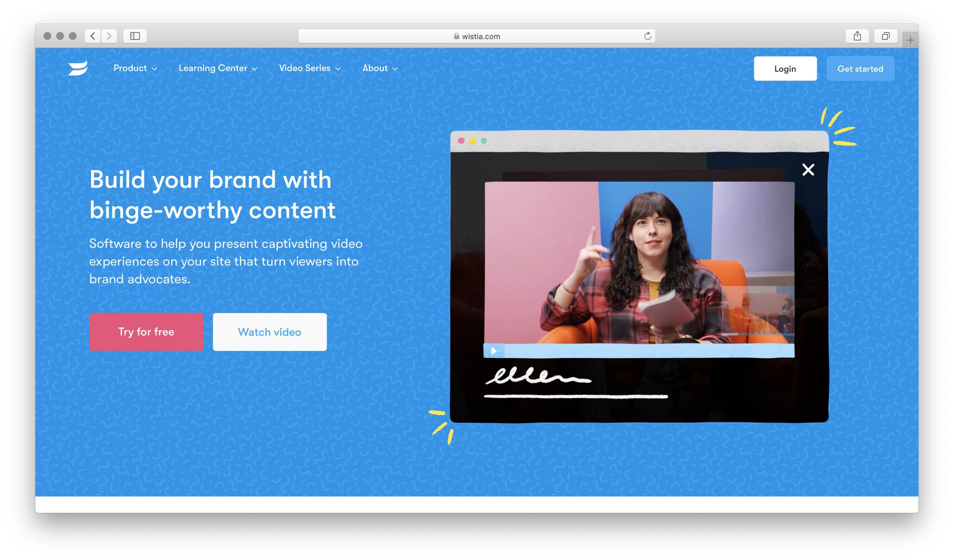Viewport: 954px width, 560px height.
Task: Expand the Learning Center dropdown menu
Action: pyautogui.click(x=218, y=68)
